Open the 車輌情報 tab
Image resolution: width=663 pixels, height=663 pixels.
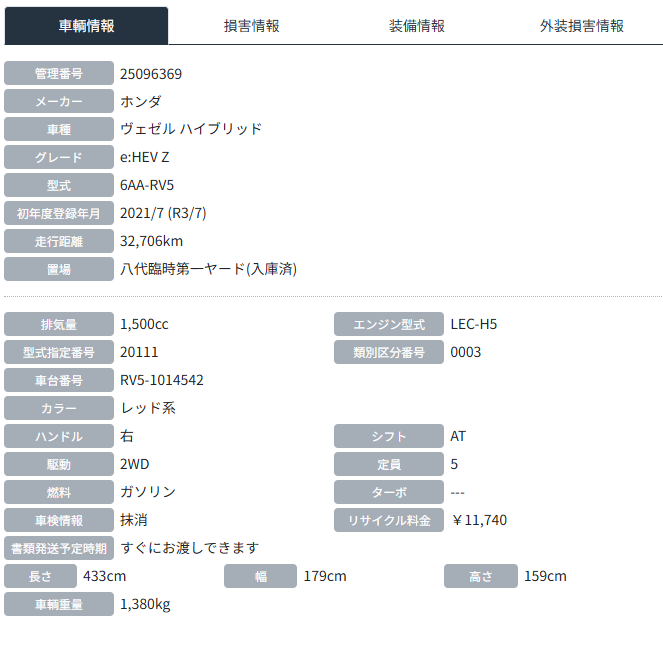[x=87, y=26]
